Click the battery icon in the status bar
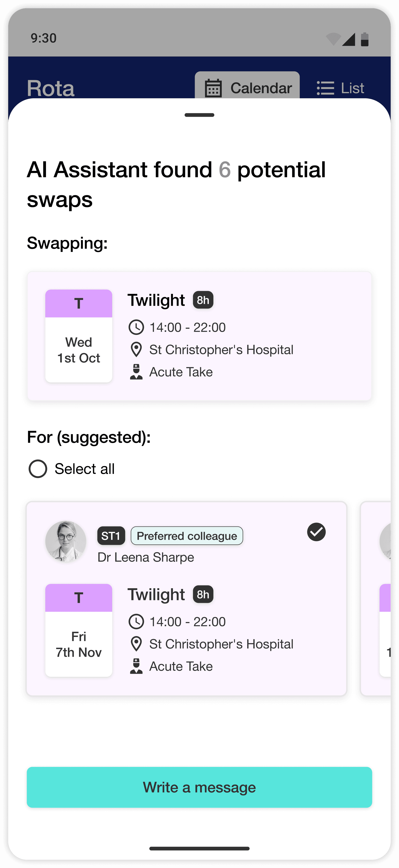The height and width of the screenshot is (868, 399). (x=365, y=39)
